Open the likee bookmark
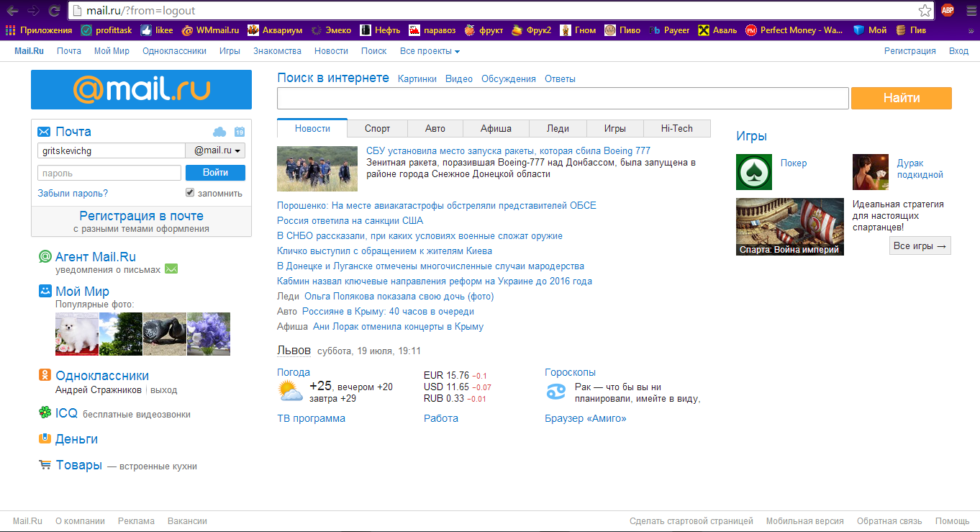Viewport: 980px width, 532px height. pyautogui.click(x=157, y=30)
